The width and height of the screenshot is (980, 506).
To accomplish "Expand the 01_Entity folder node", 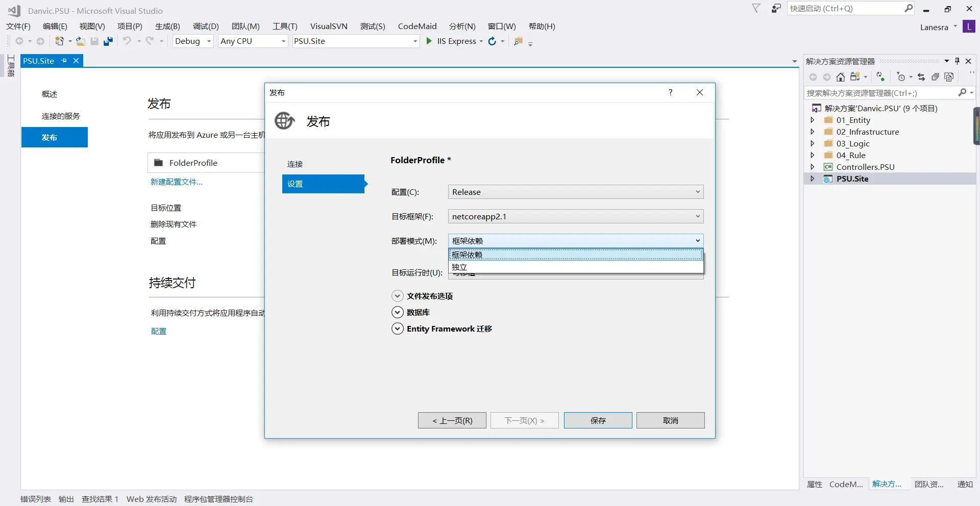I will pyautogui.click(x=813, y=120).
